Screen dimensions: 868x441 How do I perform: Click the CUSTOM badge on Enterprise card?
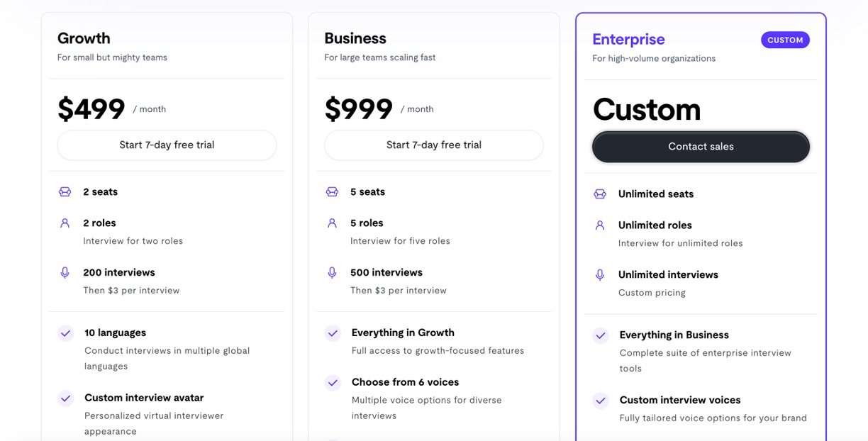(785, 40)
